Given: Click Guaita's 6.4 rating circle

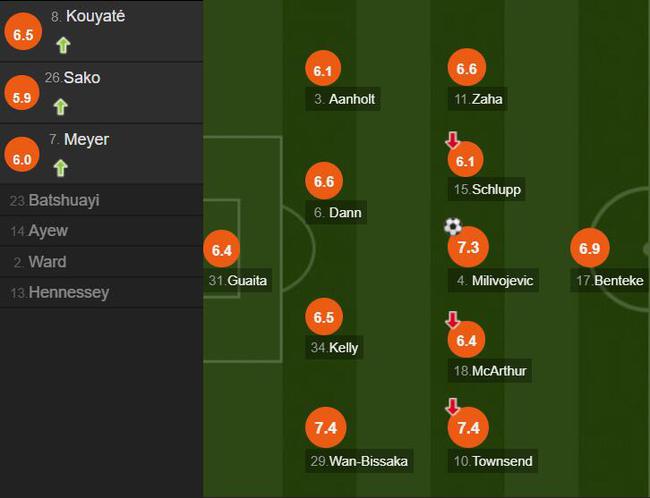Looking at the screenshot, I should click(x=221, y=249).
